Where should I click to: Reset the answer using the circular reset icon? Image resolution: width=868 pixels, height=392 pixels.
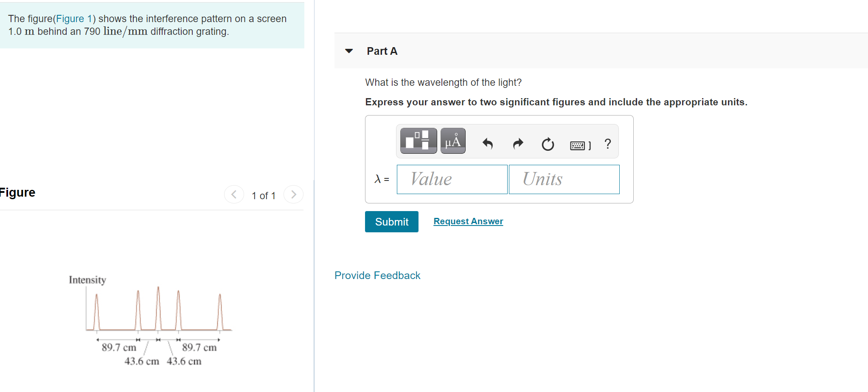(548, 144)
